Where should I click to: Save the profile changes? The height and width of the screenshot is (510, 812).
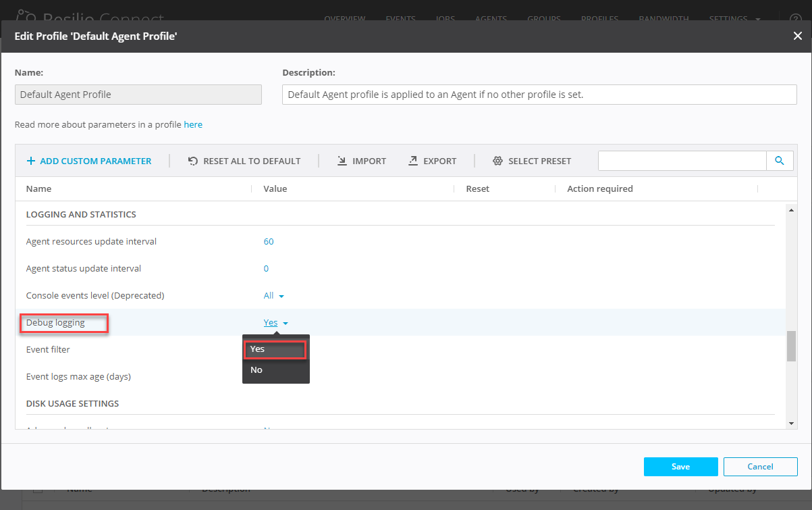680,467
